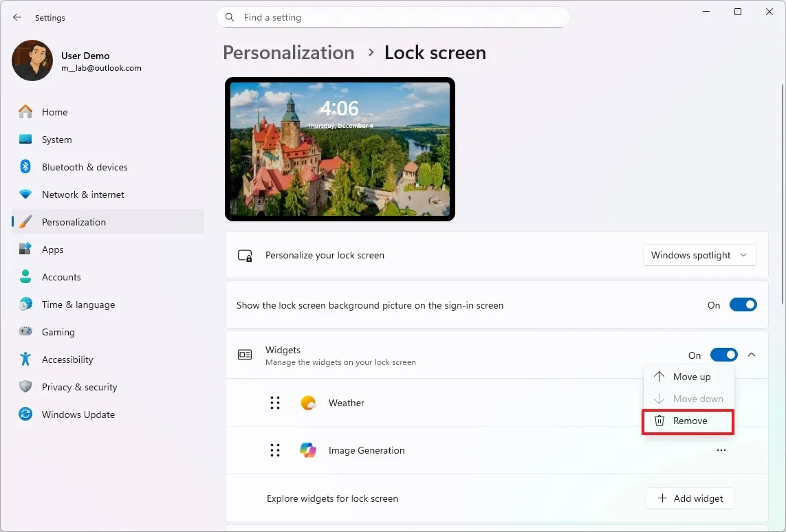
Task: Disable showing lock screen background on sign-in
Action: tap(743, 304)
